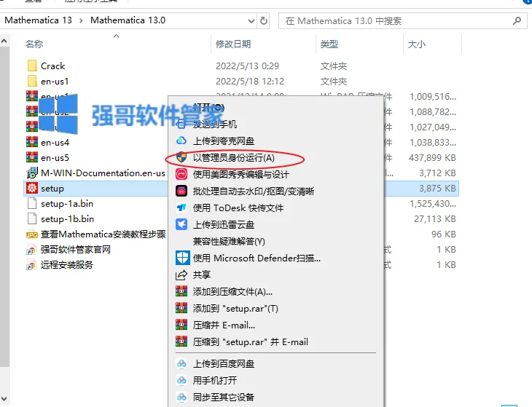
Task: Select the setup-1b.bin file name
Action: (x=68, y=218)
